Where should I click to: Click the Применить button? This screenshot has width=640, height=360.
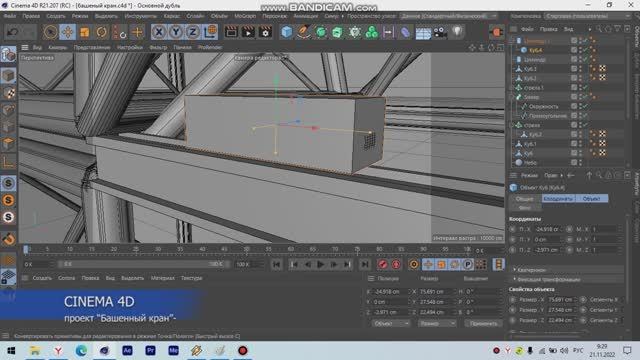(483, 323)
